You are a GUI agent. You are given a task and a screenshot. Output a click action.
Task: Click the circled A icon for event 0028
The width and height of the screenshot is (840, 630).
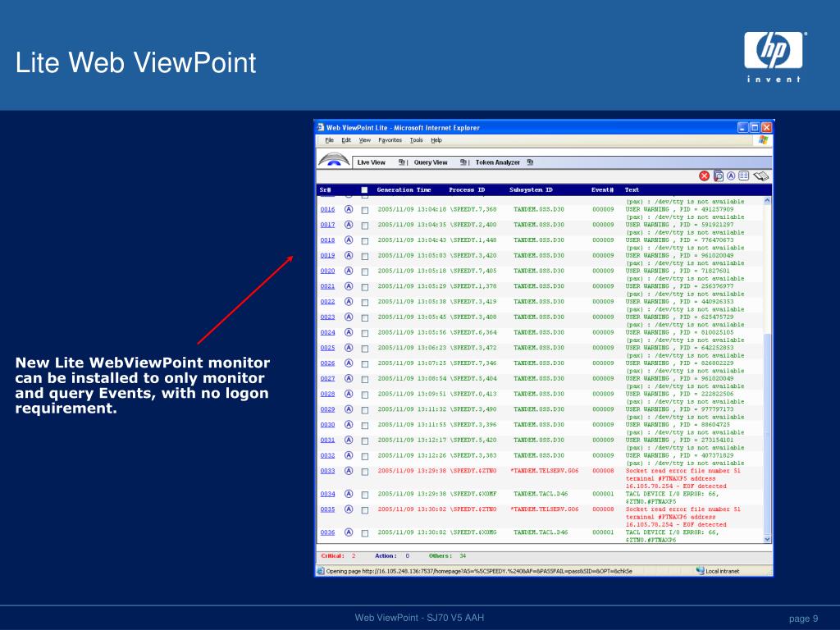pyautogui.click(x=349, y=394)
